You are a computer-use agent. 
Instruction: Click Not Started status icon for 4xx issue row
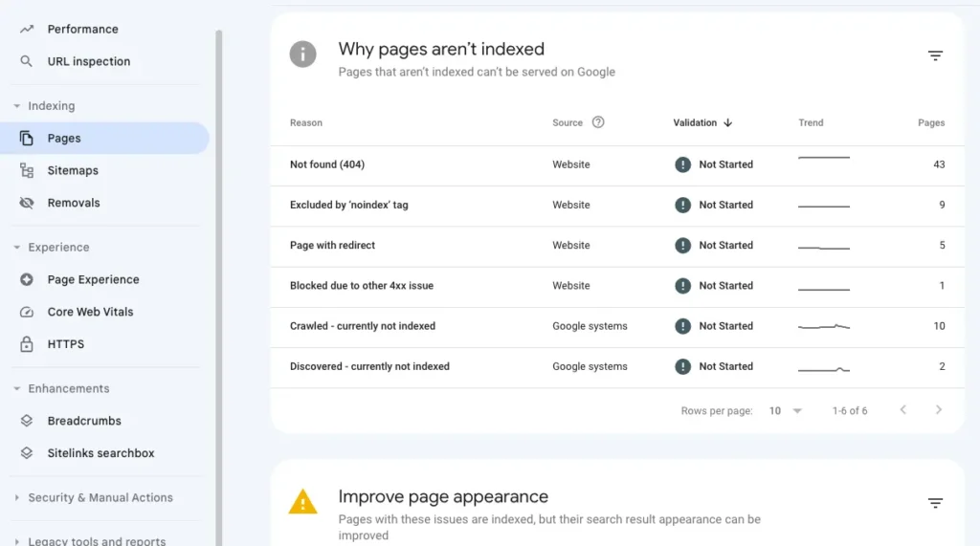[x=682, y=286]
